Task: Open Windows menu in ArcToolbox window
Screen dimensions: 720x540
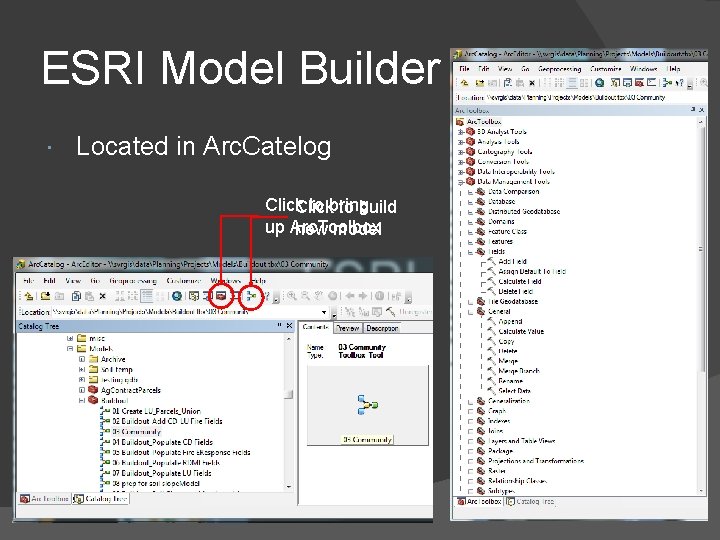Action: tap(643, 69)
